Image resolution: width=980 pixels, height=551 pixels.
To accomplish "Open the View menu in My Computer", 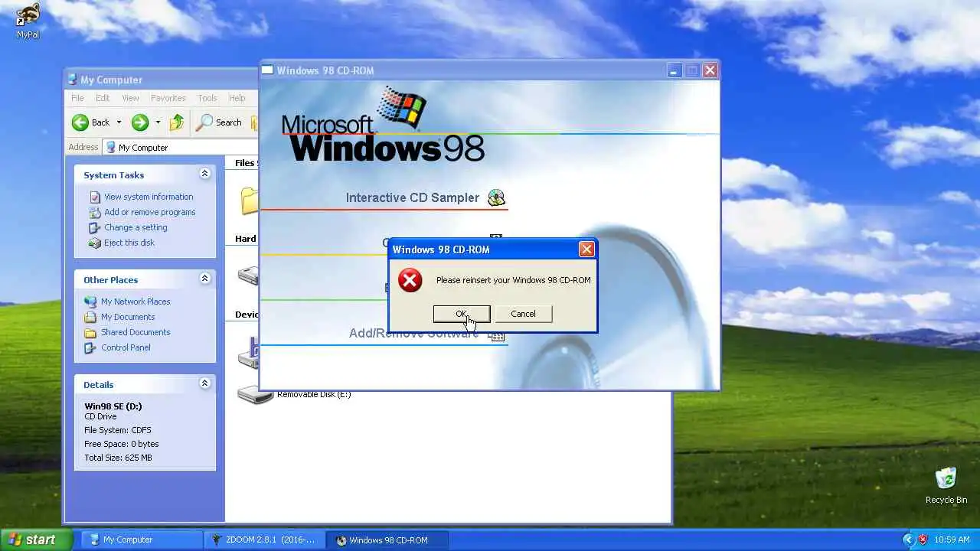I will (x=130, y=98).
